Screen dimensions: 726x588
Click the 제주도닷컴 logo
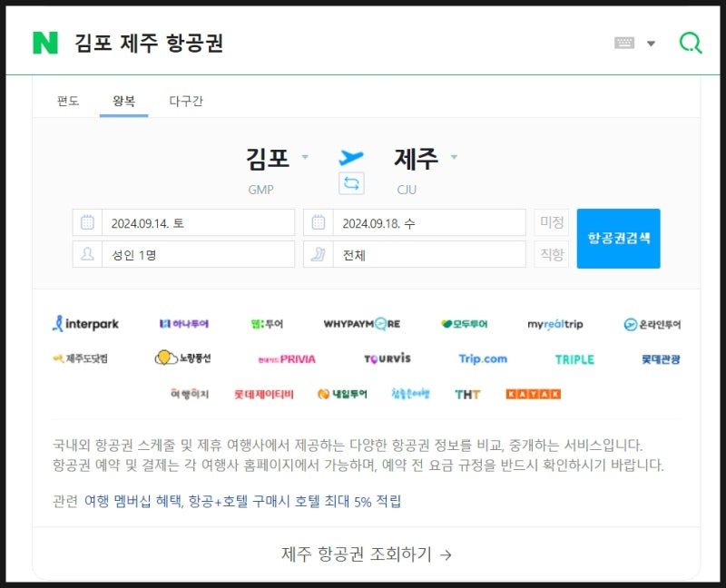(80, 358)
